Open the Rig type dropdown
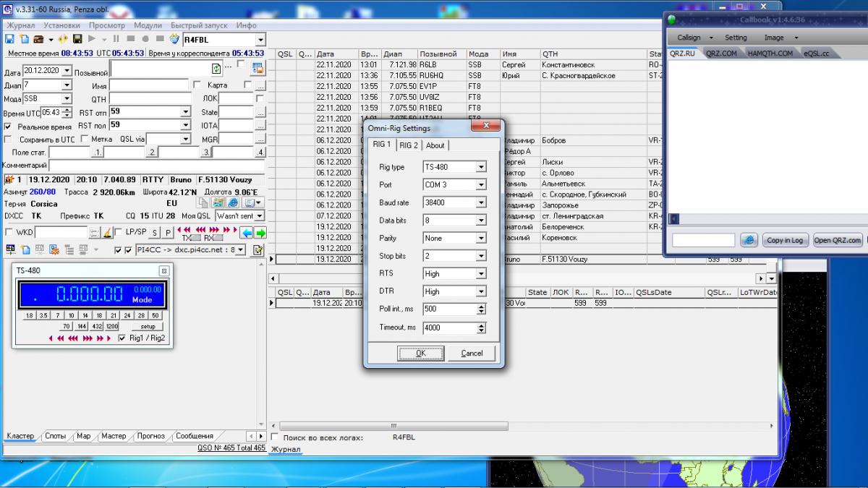This screenshot has height=488, width=868. point(480,167)
